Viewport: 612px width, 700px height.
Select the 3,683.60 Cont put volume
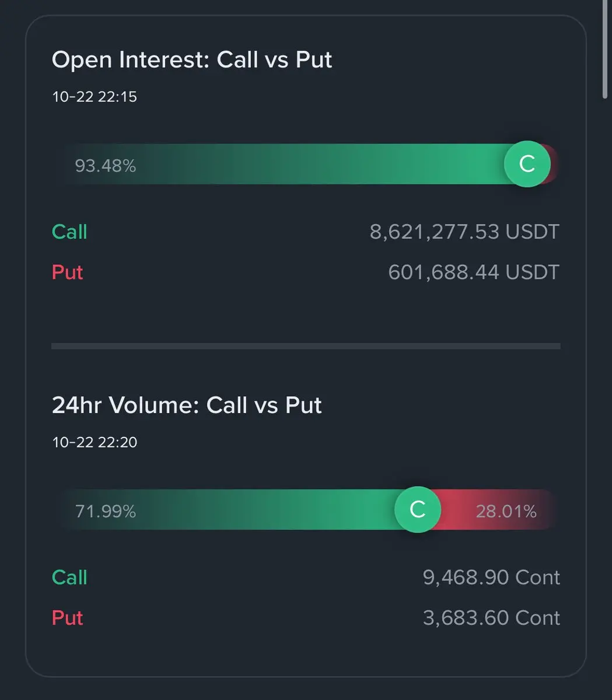coord(491,618)
